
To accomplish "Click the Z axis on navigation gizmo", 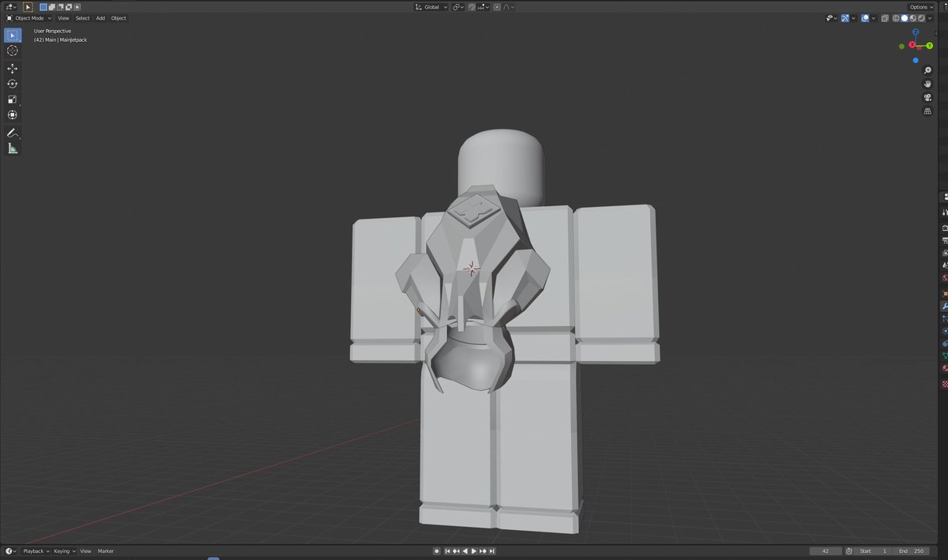I will [916, 32].
